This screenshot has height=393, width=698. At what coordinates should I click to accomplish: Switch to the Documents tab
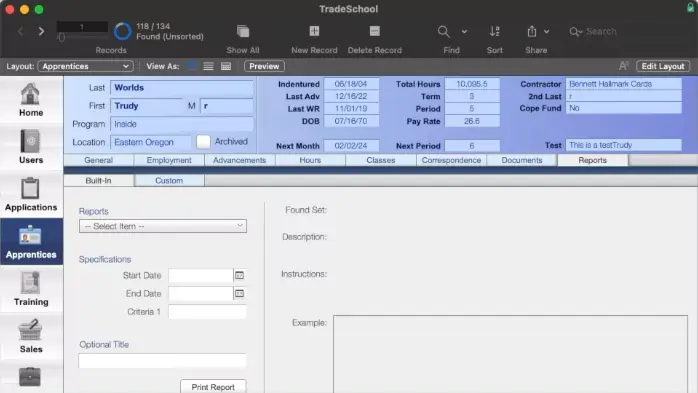(x=522, y=160)
